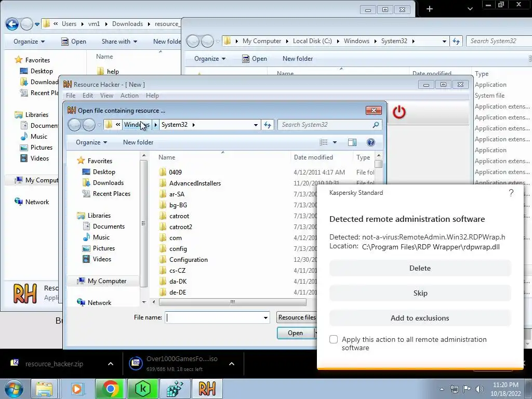Click the back arrow in Downloads Explorer window
532x399 pixels.
(12, 24)
